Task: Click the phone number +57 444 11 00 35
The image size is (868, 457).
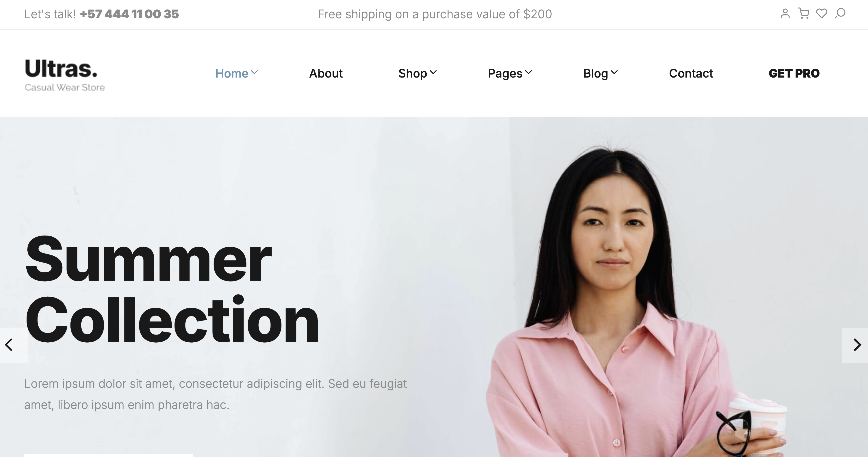Action: tap(129, 14)
